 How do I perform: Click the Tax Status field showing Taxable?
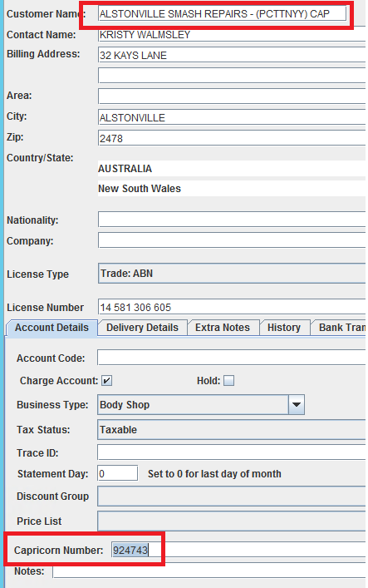[x=231, y=430]
